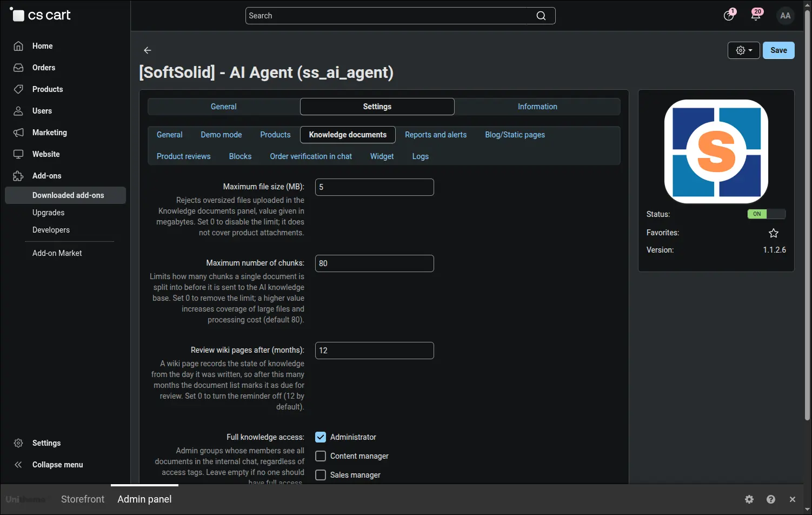Open the Order verification in chat sub-tab
The image size is (812, 515).
(x=311, y=156)
